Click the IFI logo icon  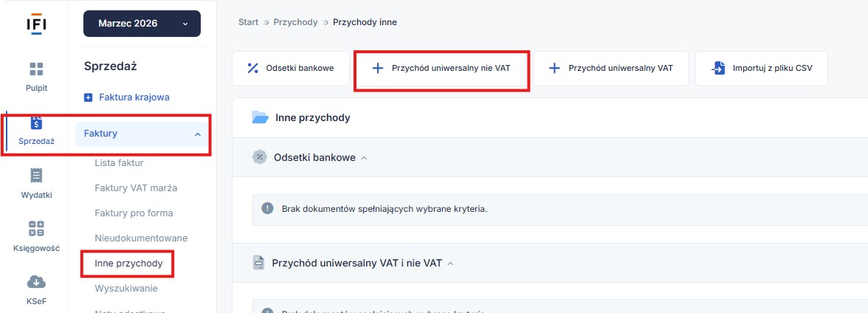(36, 24)
